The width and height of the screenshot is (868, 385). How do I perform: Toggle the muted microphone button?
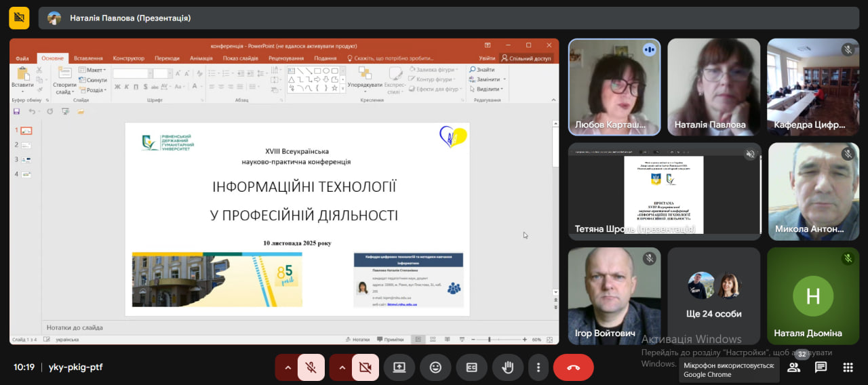pyautogui.click(x=311, y=367)
